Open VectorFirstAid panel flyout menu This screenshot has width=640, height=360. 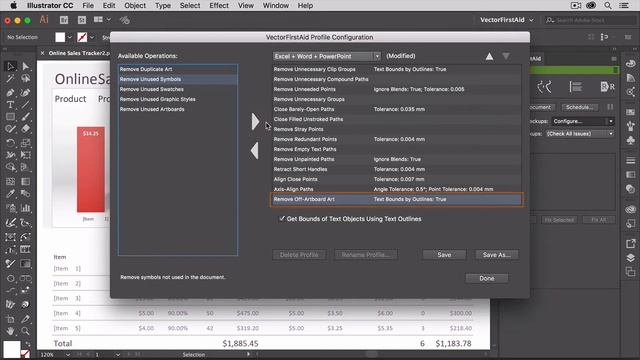click(613, 58)
